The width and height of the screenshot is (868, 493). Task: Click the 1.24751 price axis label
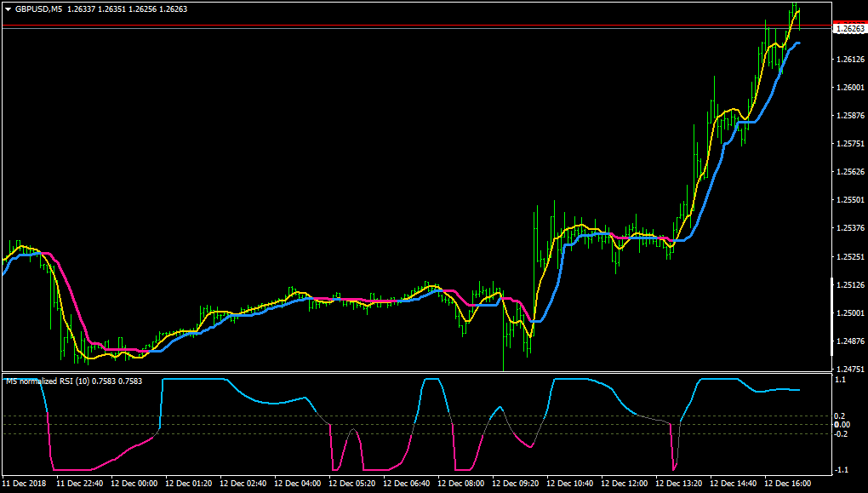click(850, 369)
